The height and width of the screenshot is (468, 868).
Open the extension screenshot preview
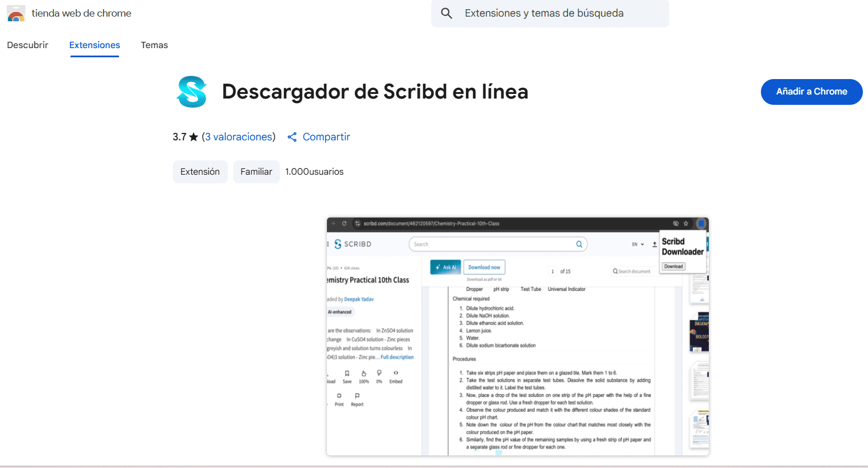pos(518,336)
